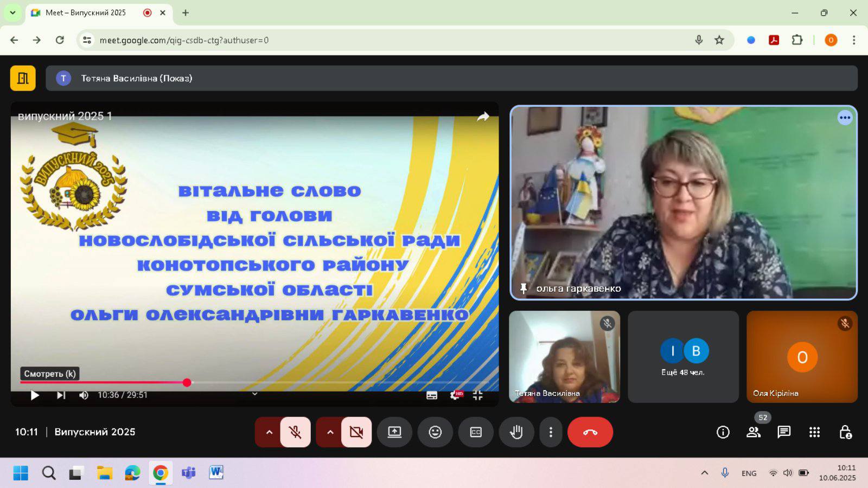Click the video progress bar scrubber
Screen dimensions: 868x488
tap(187, 383)
